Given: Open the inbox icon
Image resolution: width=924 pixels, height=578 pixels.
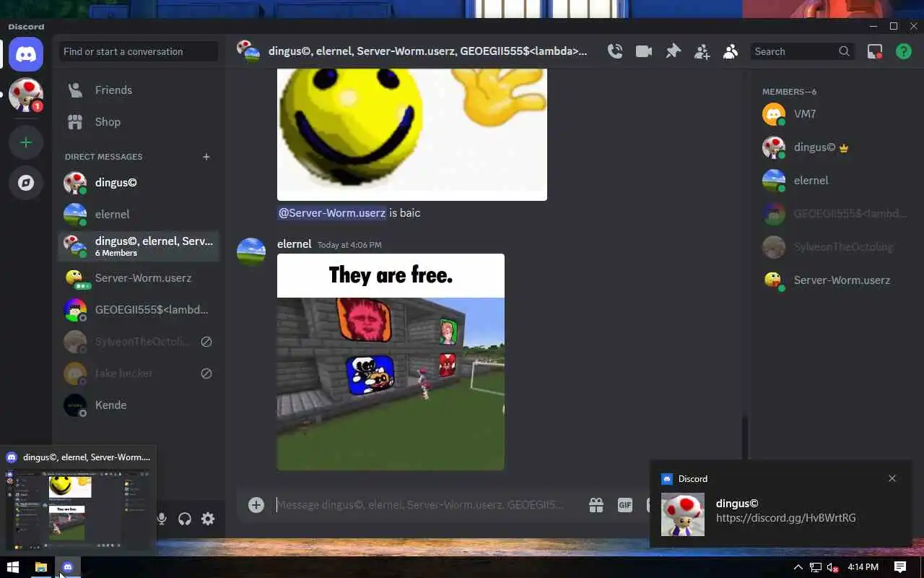Looking at the screenshot, I should [x=875, y=51].
